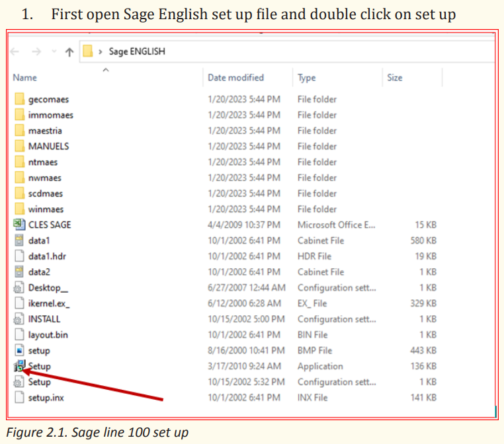Click the gecomaes folder icon
Image resolution: width=504 pixels, height=444 pixels.
coord(19,99)
